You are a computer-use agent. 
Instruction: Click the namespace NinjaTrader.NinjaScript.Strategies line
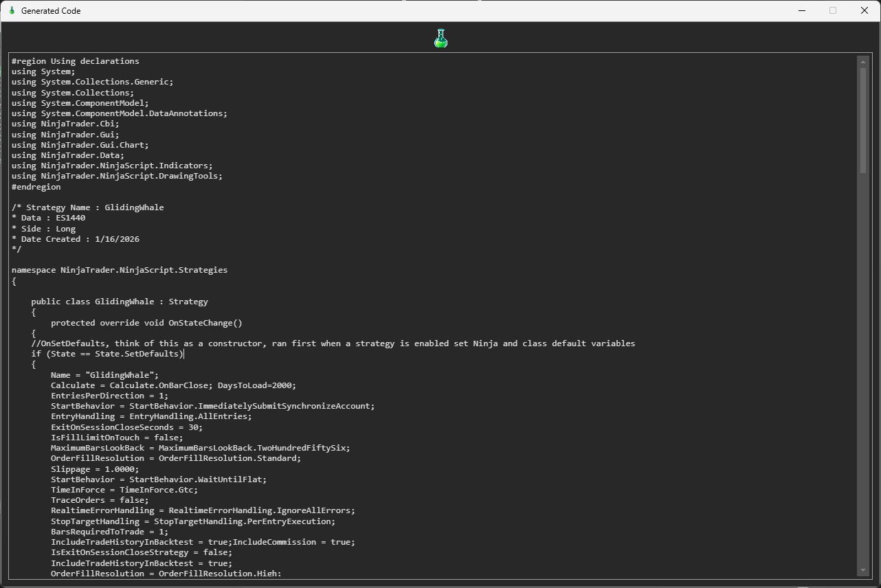point(119,270)
